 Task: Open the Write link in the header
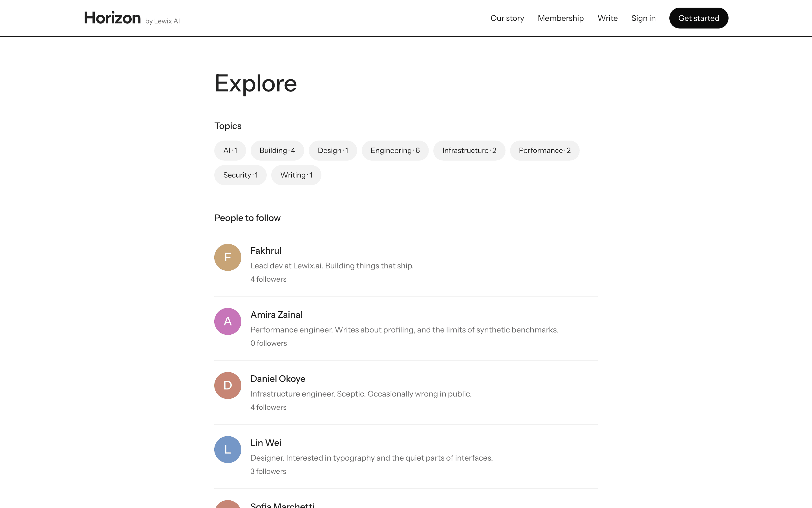[607, 18]
